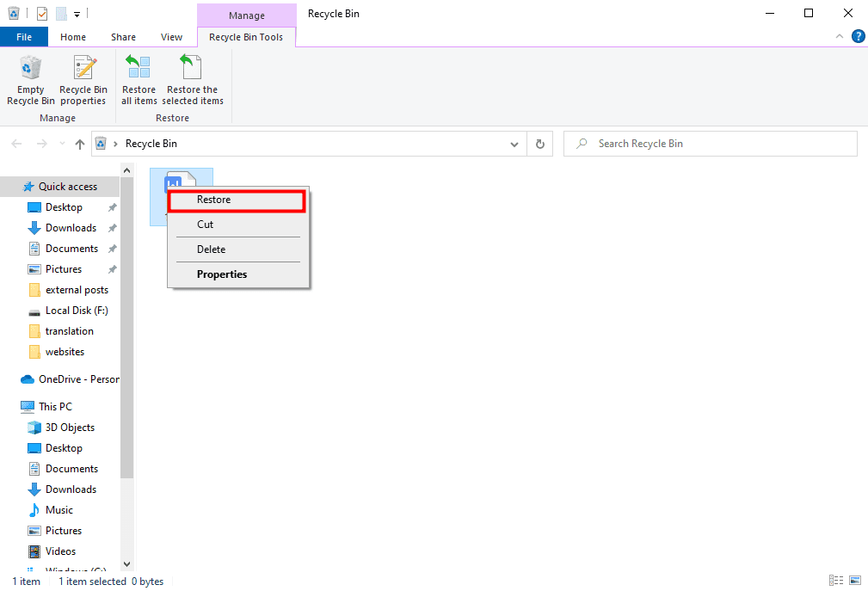Refresh the Recycle Bin view
The width and height of the screenshot is (868, 591).
[x=540, y=144]
